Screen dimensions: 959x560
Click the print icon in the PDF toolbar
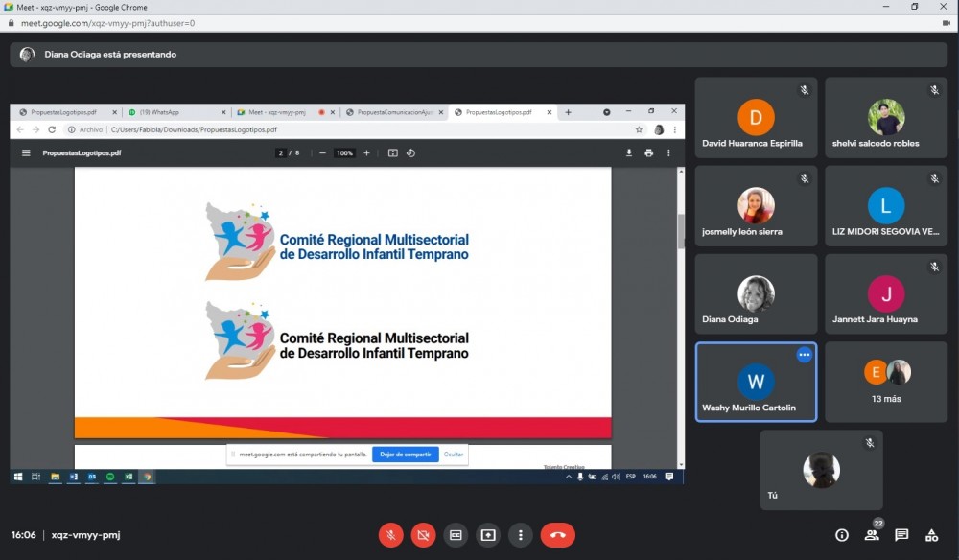tap(649, 153)
